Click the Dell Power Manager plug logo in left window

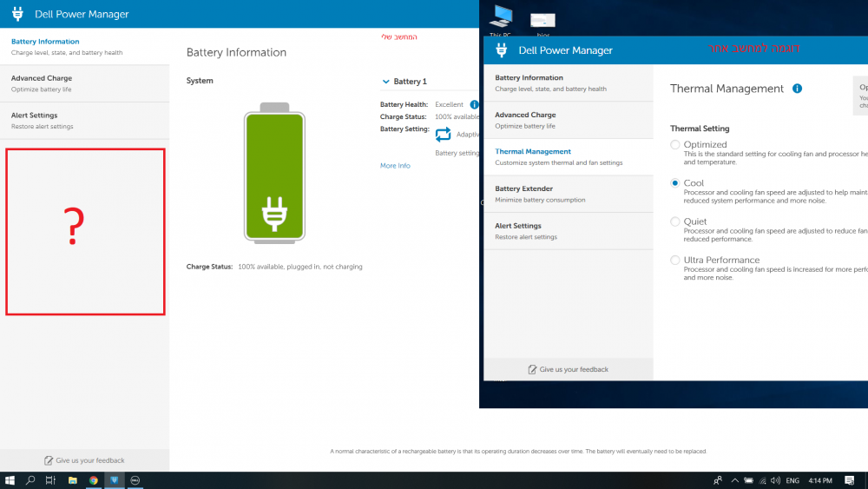click(x=17, y=14)
